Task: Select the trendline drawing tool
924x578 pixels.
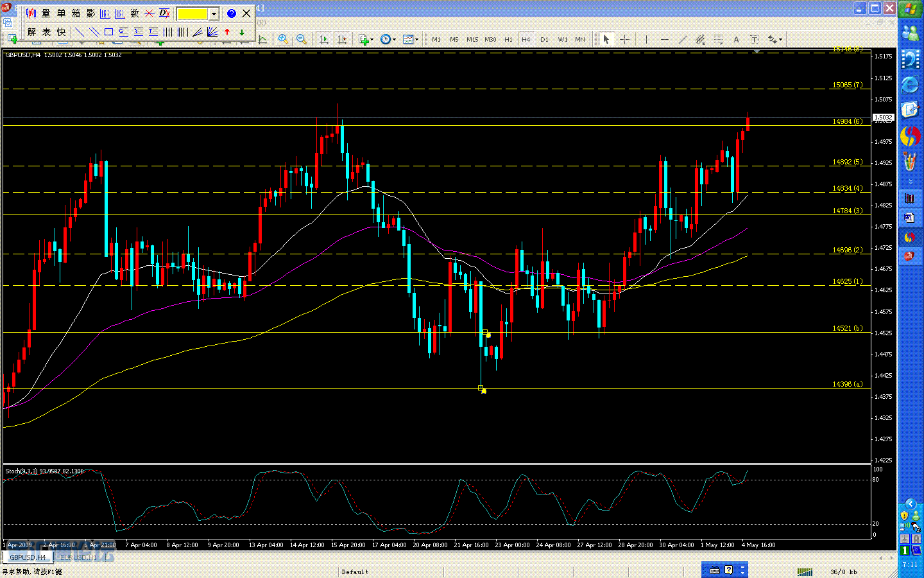Action: [x=683, y=39]
